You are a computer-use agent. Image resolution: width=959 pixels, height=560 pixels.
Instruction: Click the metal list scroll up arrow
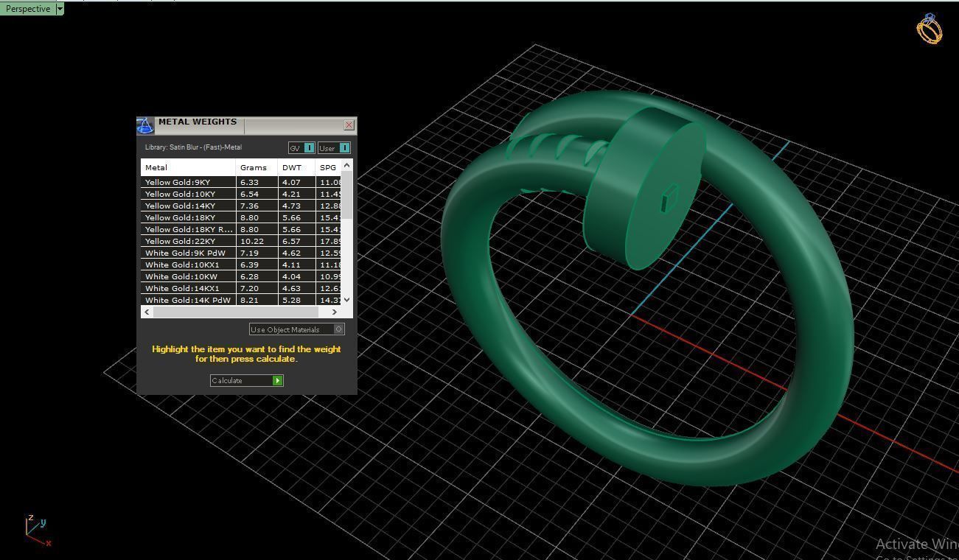click(347, 165)
